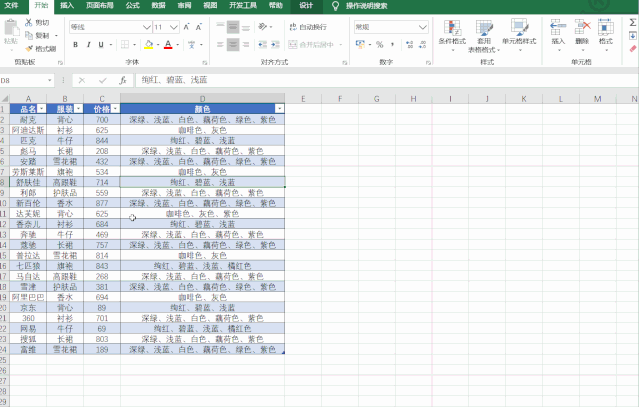This screenshot has height=407, width=639.
Task: Click the 操作说明搜索 search box
Action: pyautogui.click(x=366, y=6)
